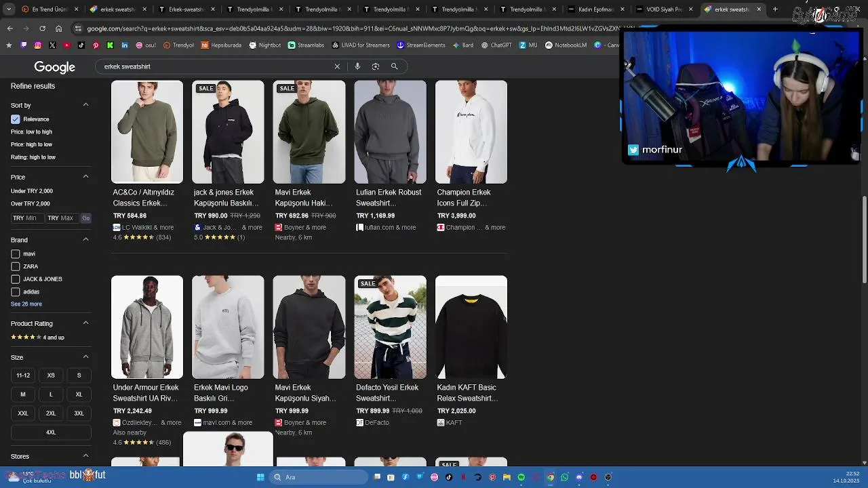Viewport: 868px width, 488px height.
Task: Open the X (Twitter) bookmark icon
Action: pyautogui.click(x=52, y=45)
